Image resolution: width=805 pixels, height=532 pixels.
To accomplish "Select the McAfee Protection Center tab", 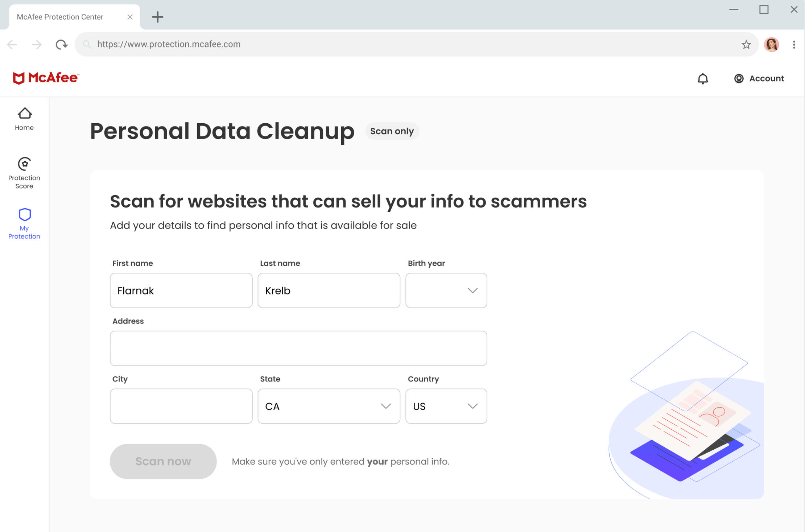I will pyautogui.click(x=60, y=17).
